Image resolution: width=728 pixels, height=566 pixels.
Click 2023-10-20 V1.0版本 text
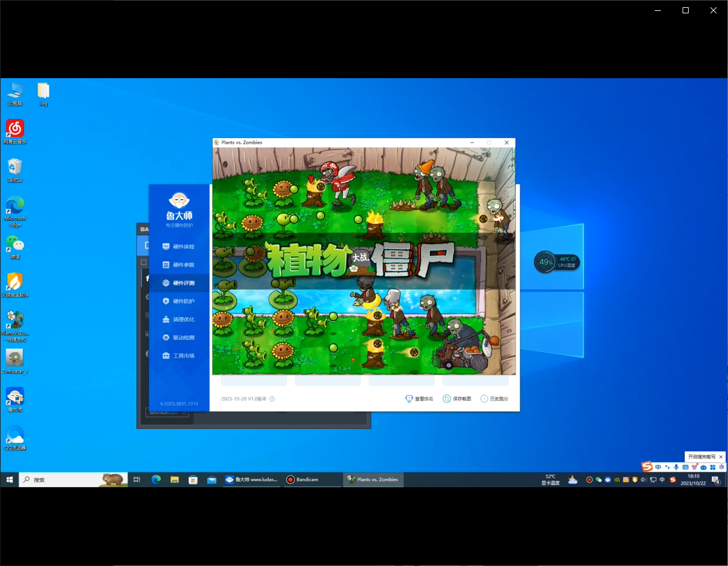[243, 399]
